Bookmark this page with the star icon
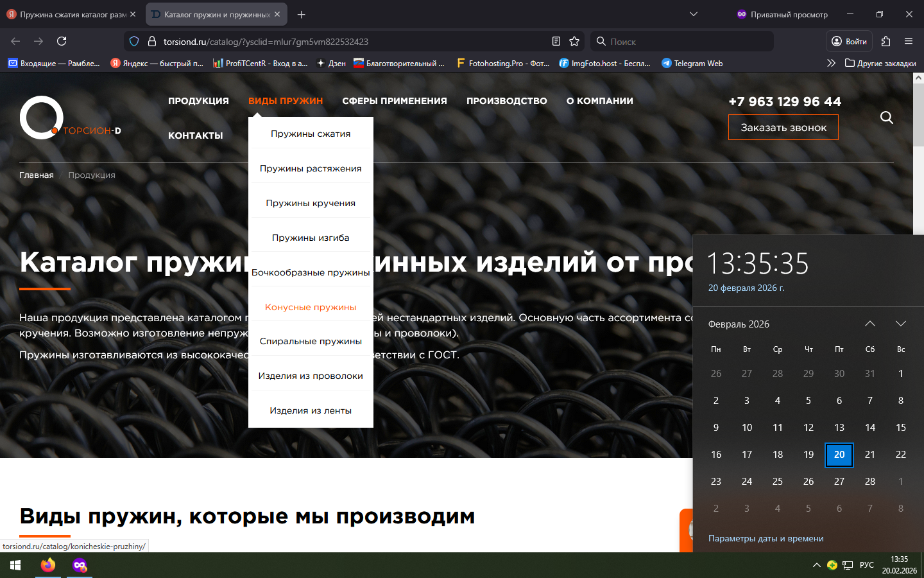 (x=574, y=41)
